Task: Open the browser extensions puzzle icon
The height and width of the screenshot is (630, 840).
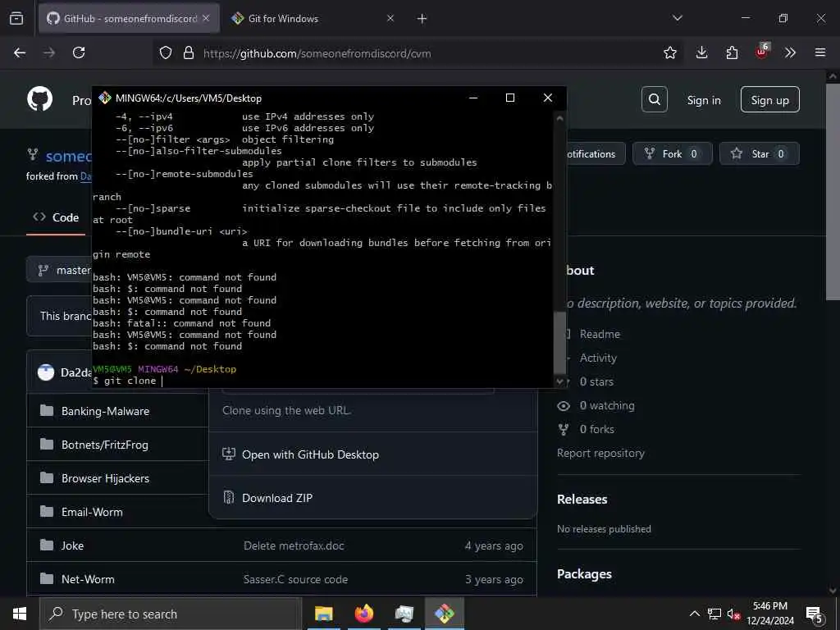Action: point(732,53)
